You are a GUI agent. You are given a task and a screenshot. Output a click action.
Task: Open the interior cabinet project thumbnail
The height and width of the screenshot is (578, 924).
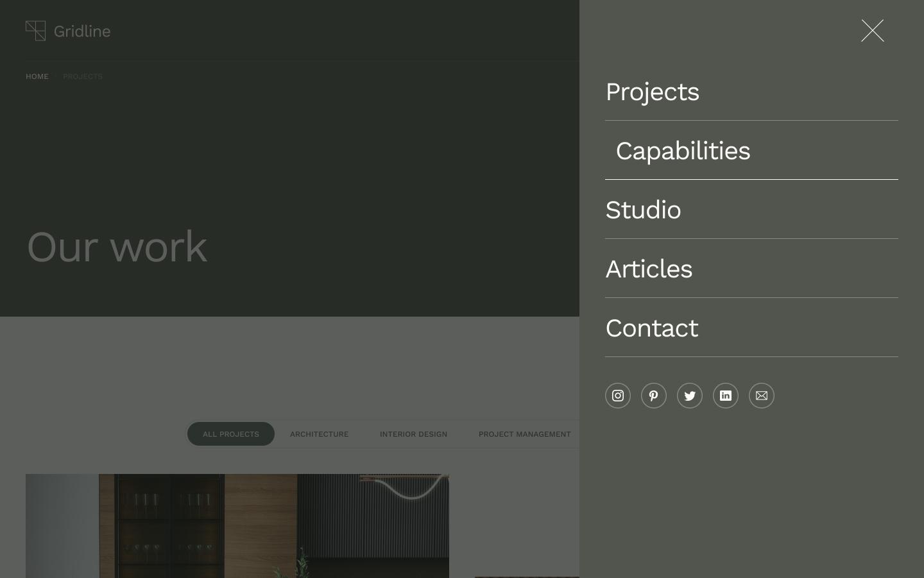coord(237,527)
